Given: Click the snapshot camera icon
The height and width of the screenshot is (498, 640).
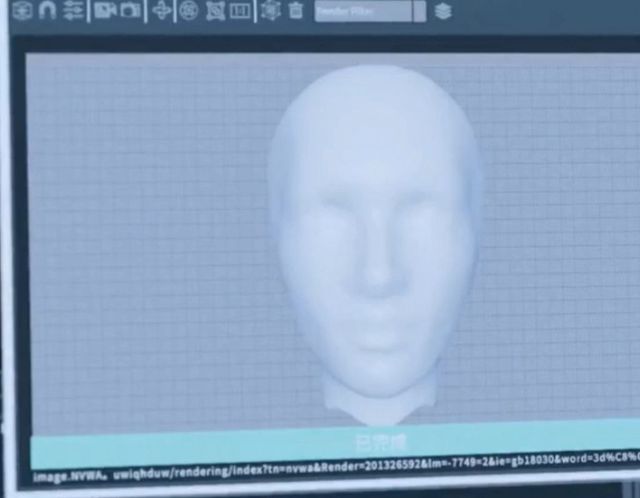Looking at the screenshot, I should point(131,10).
